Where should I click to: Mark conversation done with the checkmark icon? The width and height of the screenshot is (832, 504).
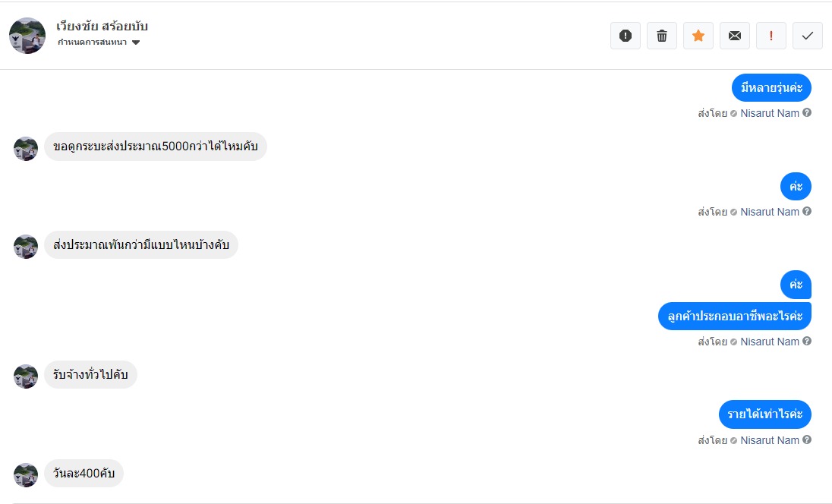(x=808, y=36)
